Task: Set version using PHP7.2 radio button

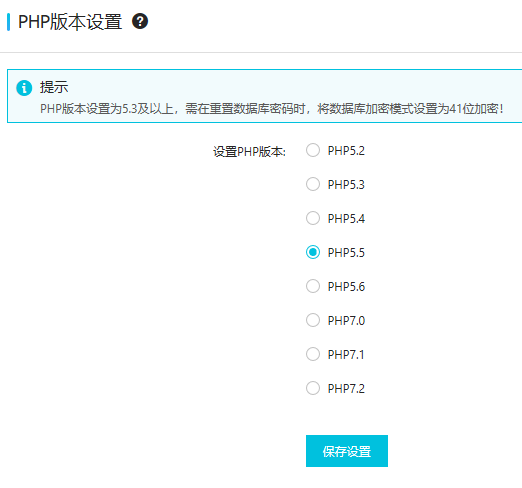Action: coord(313,388)
